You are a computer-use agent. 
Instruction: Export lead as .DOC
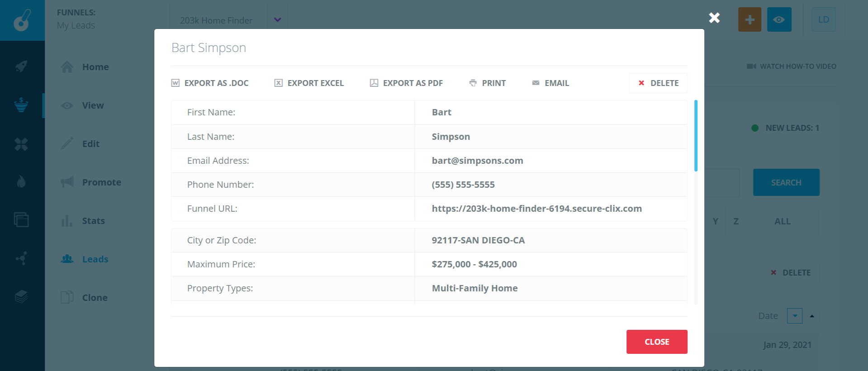click(210, 83)
